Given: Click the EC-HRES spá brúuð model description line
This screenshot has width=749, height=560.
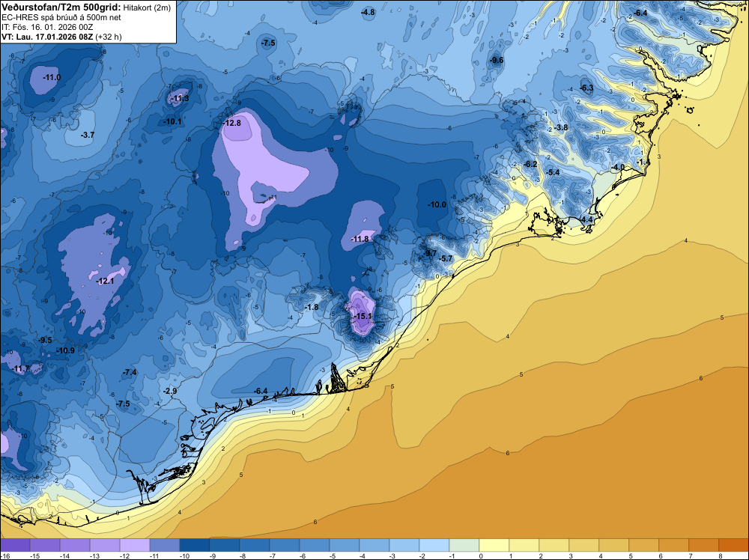Looking at the screenshot, I should pyautogui.click(x=61, y=17).
